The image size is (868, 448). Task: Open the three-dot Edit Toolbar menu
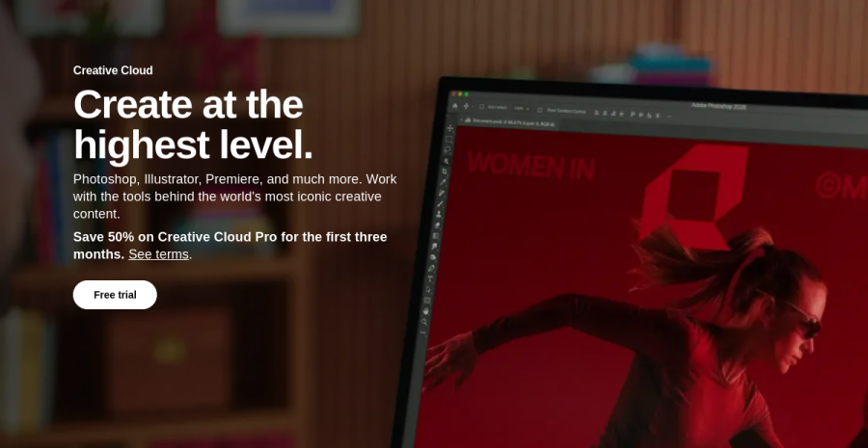click(423, 331)
